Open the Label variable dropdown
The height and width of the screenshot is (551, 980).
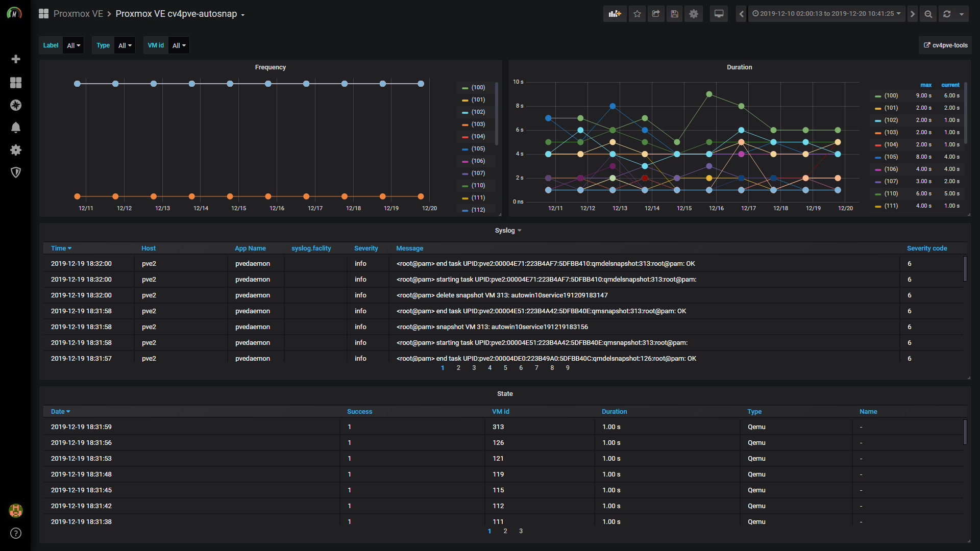click(x=73, y=45)
